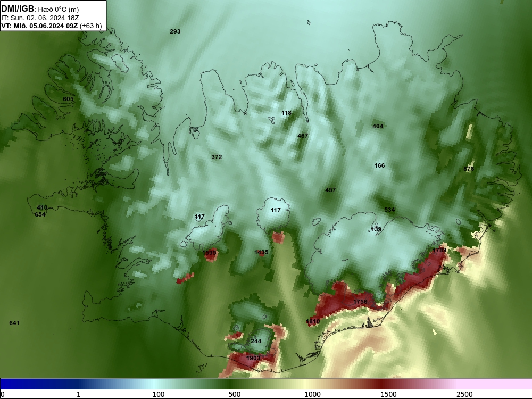Screen dimensions: 532x399
Task: Click the 457 value on the map
Action: tap(330, 190)
